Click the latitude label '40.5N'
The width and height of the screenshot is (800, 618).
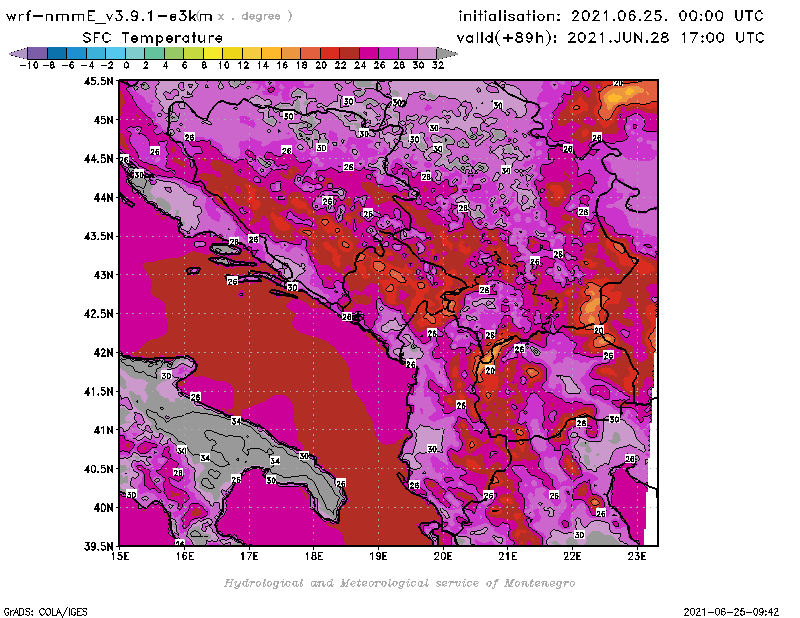pos(98,469)
